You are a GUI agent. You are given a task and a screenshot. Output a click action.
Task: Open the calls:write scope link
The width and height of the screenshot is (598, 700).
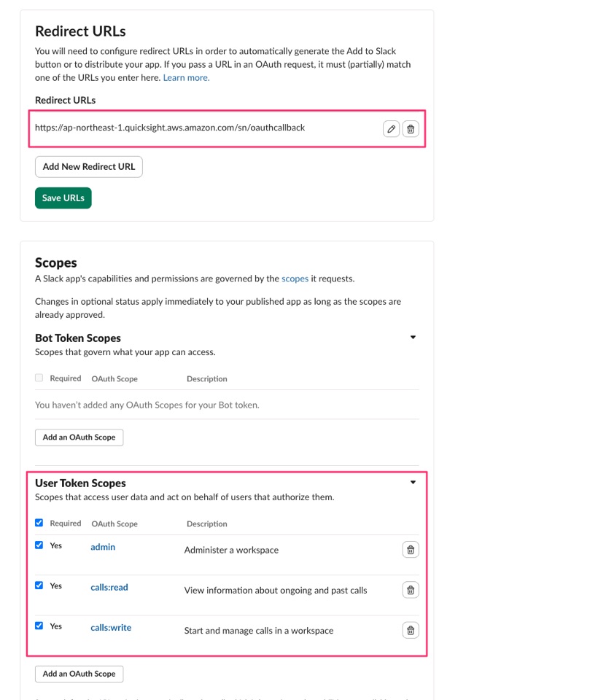click(x=111, y=628)
